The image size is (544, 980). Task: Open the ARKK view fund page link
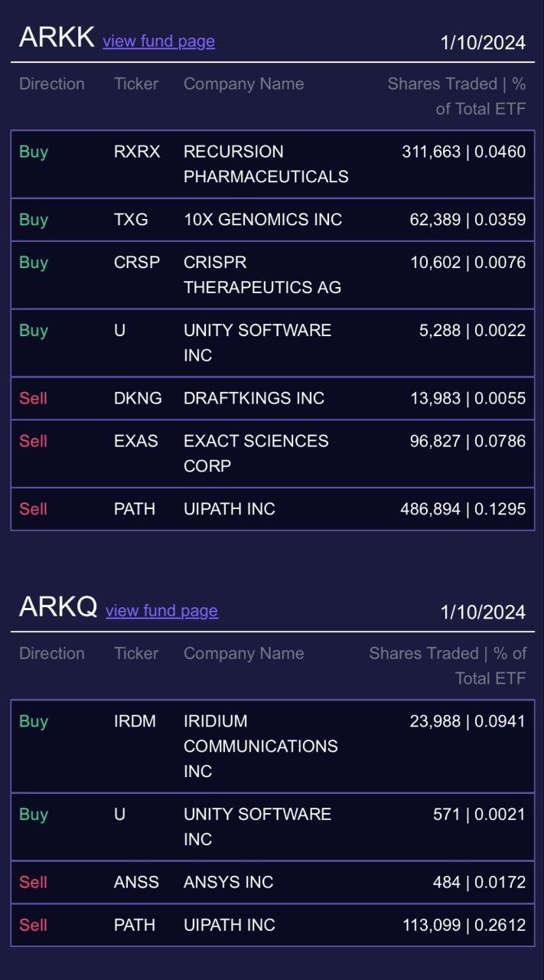(158, 41)
